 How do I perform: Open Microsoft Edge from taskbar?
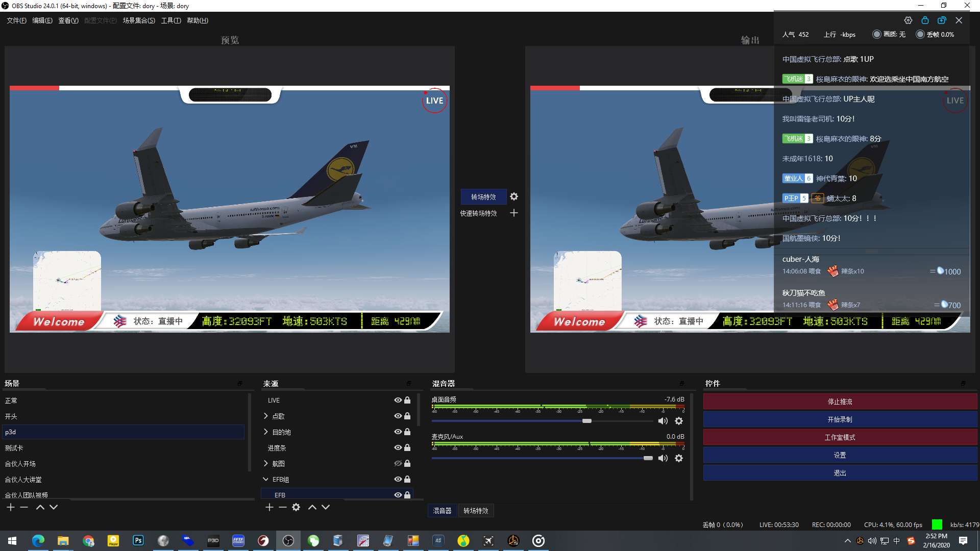click(x=38, y=541)
